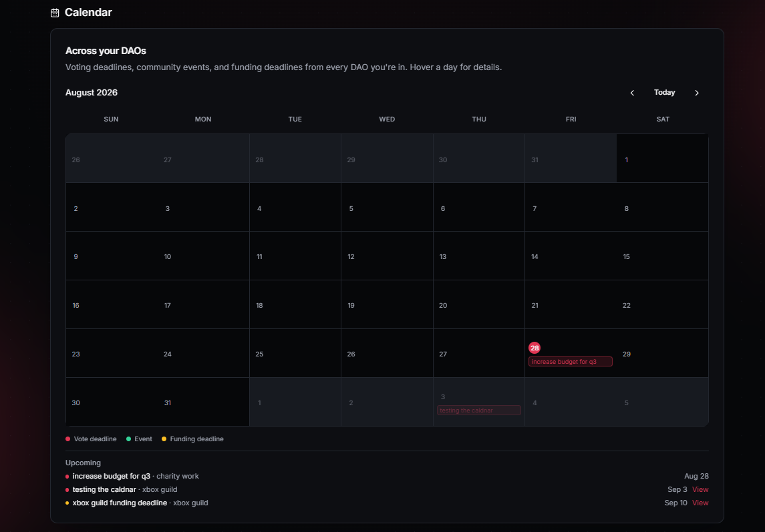Click the green Event legend dot

point(129,439)
